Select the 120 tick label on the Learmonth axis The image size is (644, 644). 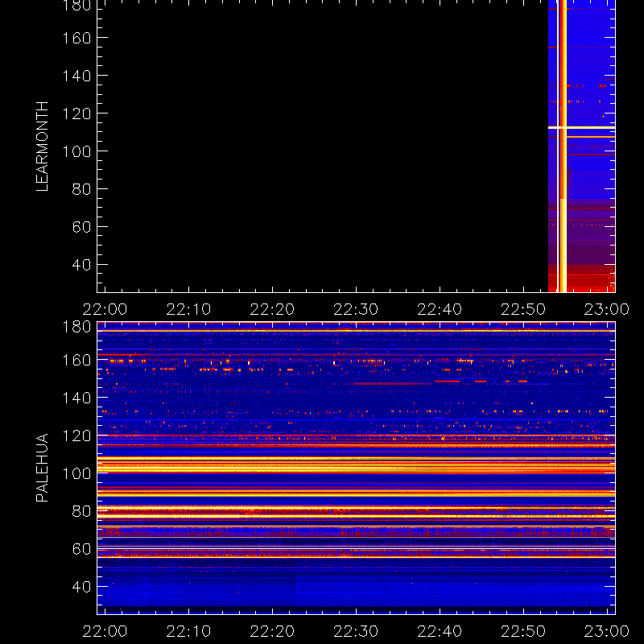tap(76, 114)
